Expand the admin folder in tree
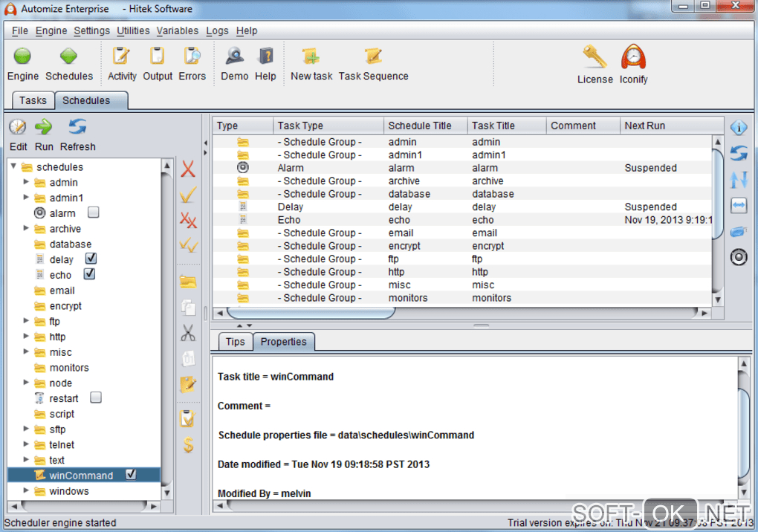Screen dimensions: 758x532 [27, 182]
